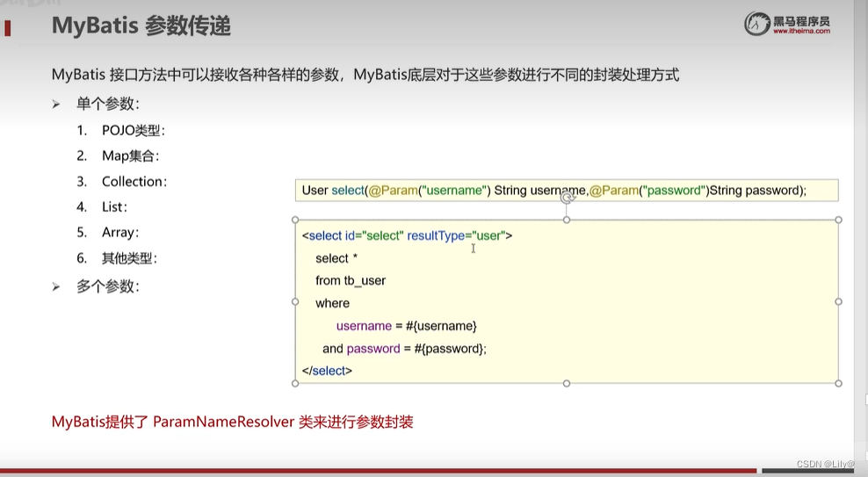868x477 pixels.
Task: Click list item Array
Action: pyautogui.click(x=120, y=233)
